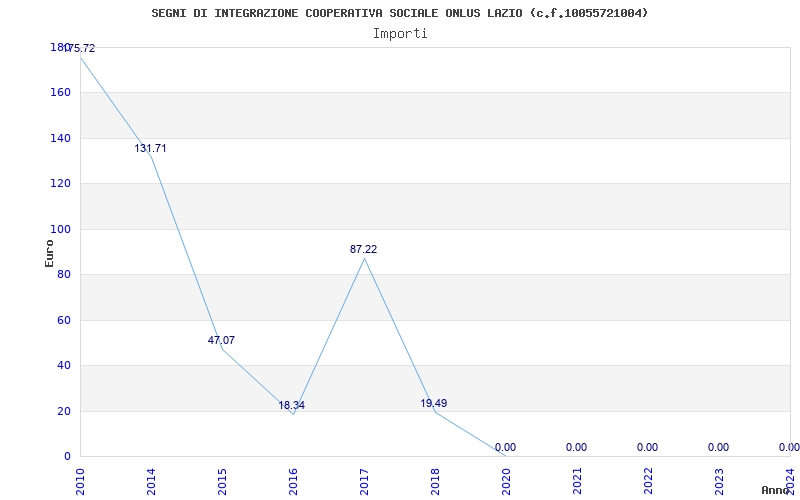Click the 175.72 data label
The height and width of the screenshot is (500, 800).
(80, 49)
